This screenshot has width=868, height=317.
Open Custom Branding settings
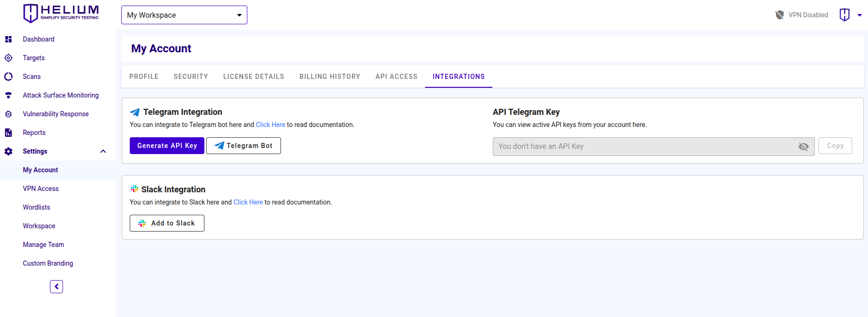click(48, 263)
